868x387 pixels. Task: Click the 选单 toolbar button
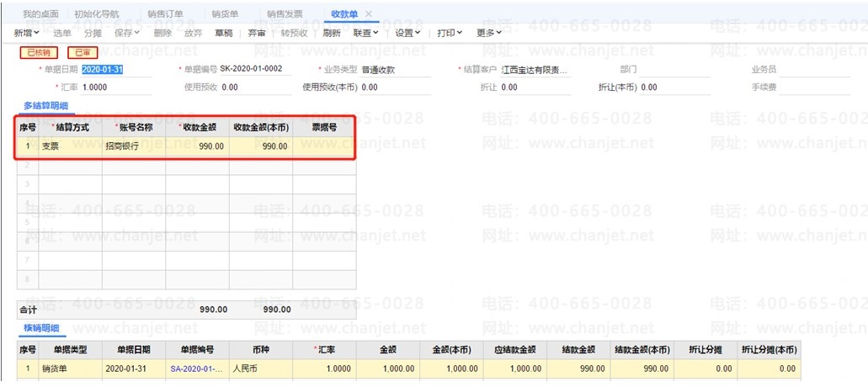pos(62,33)
